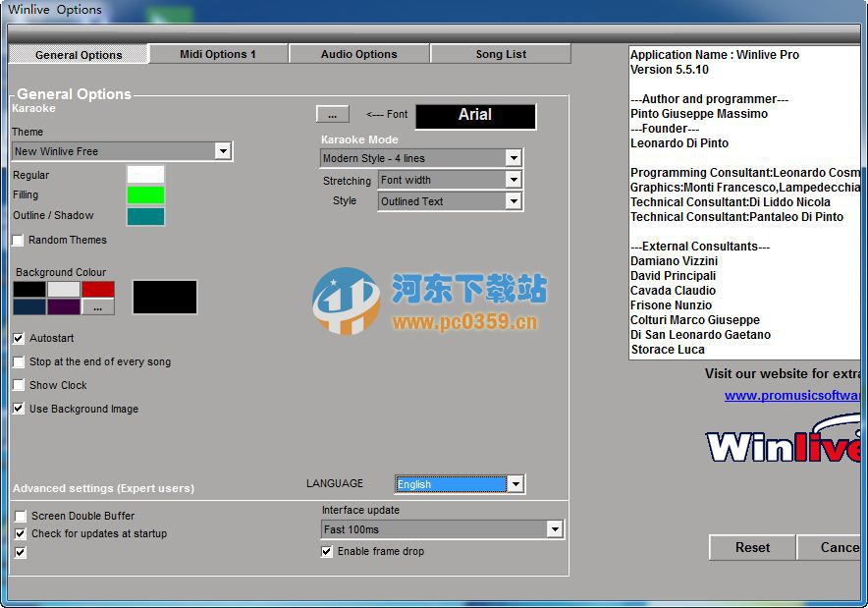
Task: Open custom background colour picker button
Action: [98, 307]
